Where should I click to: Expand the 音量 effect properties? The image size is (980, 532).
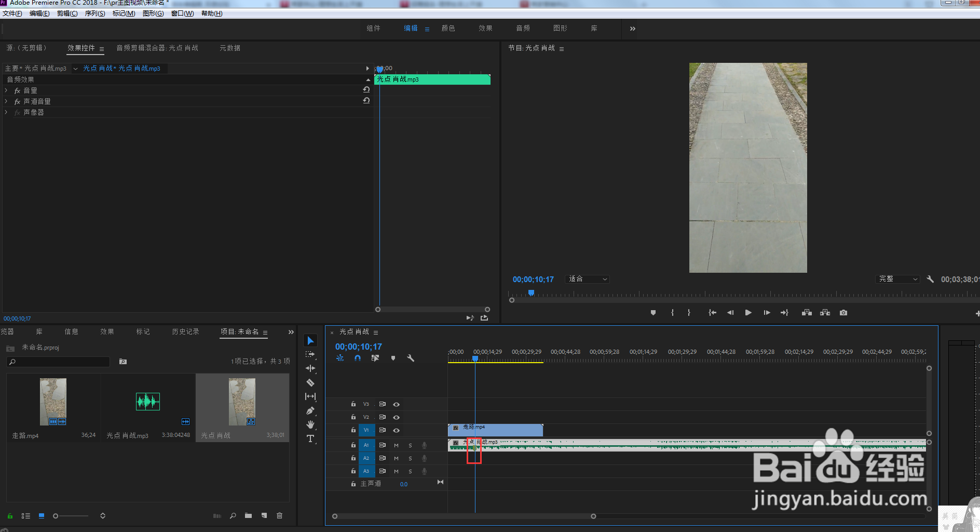point(6,90)
